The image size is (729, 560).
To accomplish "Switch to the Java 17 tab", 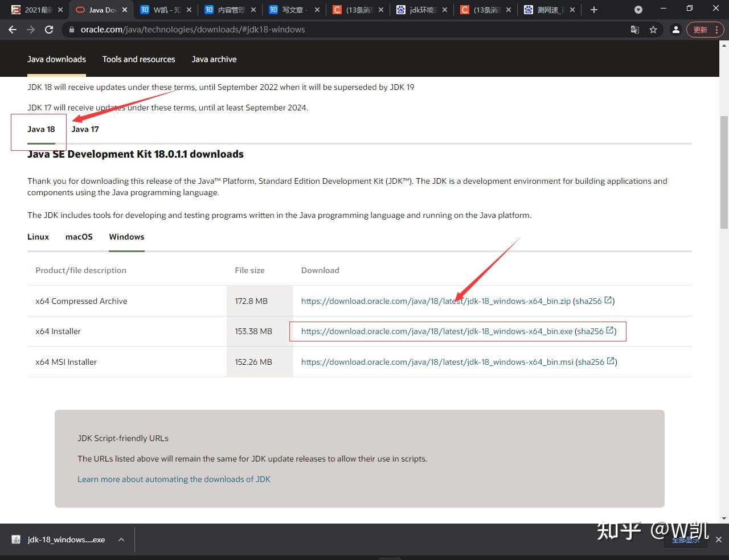I will click(85, 129).
